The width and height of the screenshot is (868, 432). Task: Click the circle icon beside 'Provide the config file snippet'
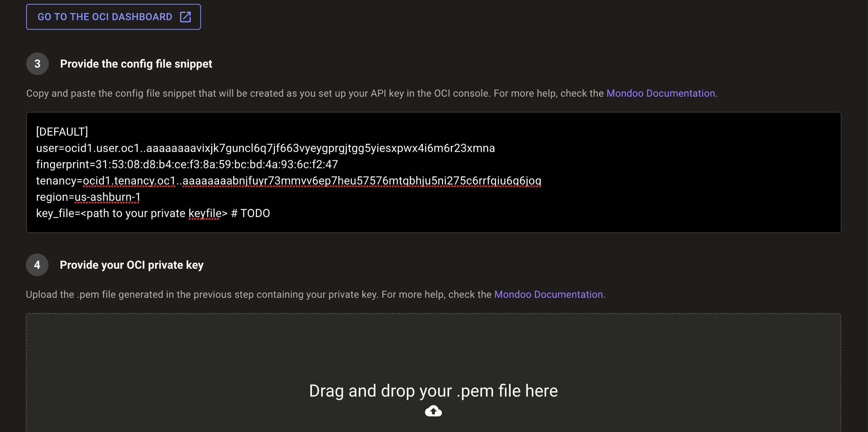pyautogui.click(x=37, y=64)
